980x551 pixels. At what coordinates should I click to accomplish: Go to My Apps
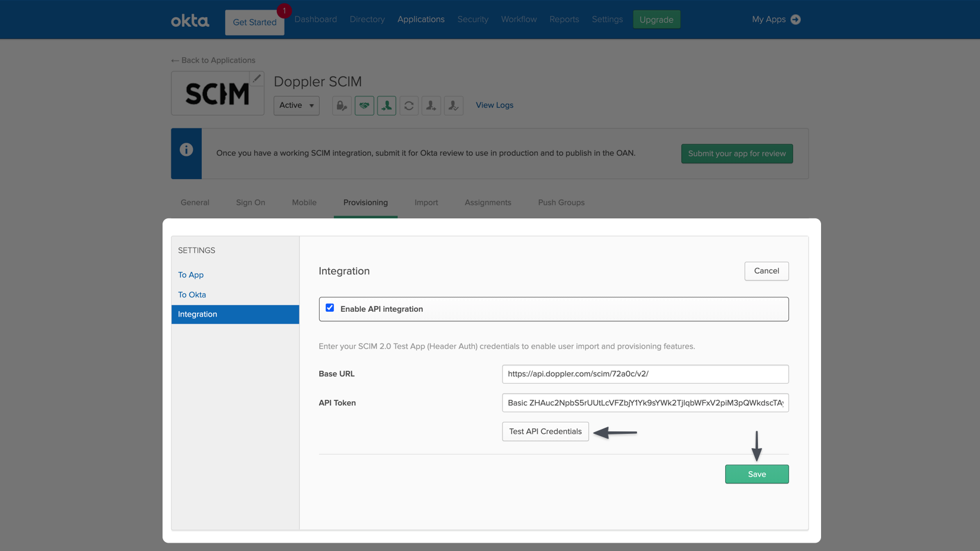[x=769, y=20]
